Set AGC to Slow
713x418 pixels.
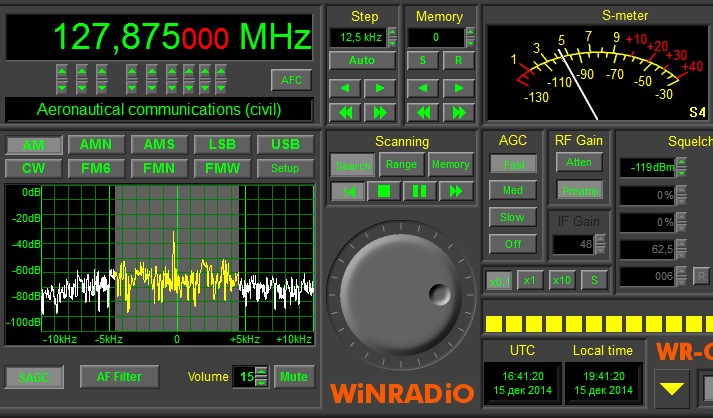[x=512, y=217]
